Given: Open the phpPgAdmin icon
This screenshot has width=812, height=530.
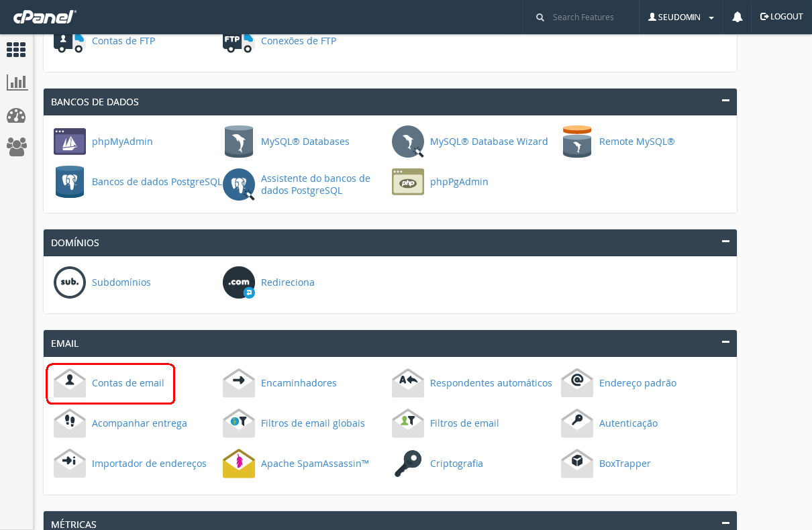Looking at the screenshot, I should coord(408,182).
